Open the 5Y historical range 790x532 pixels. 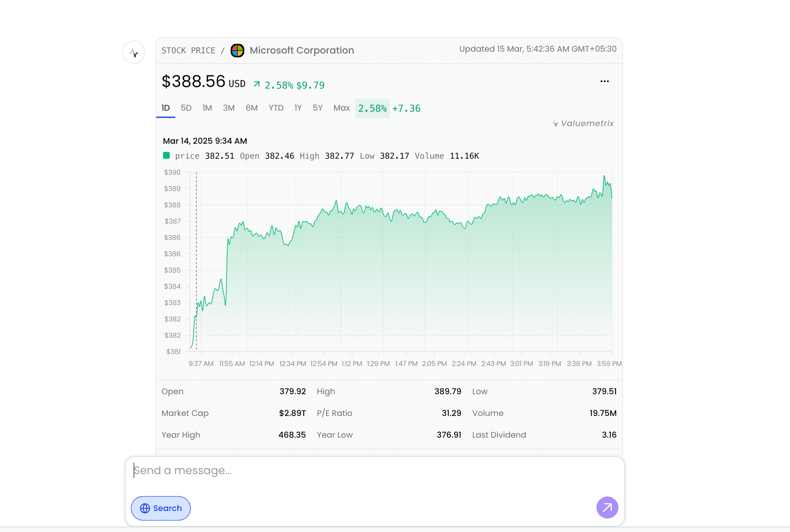coord(317,108)
